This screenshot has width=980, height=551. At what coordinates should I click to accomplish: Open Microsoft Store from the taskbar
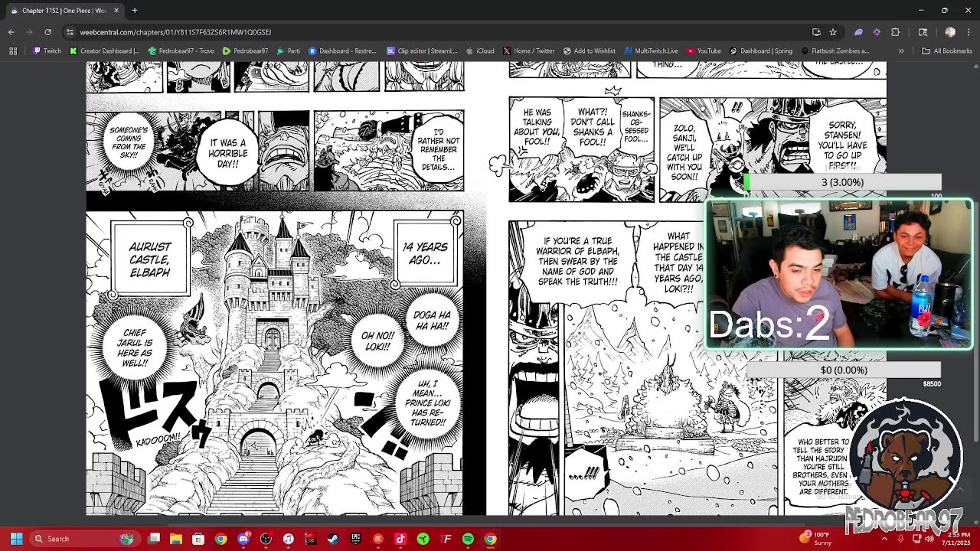click(x=198, y=539)
